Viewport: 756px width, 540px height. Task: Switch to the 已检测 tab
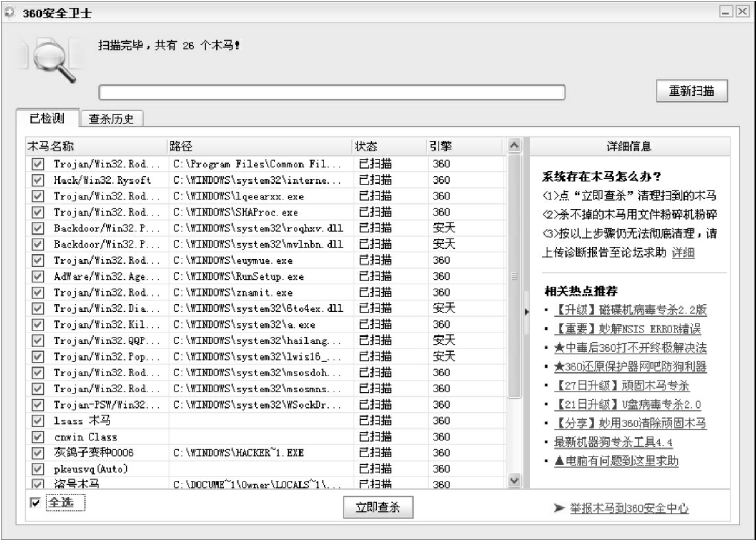tap(47, 118)
